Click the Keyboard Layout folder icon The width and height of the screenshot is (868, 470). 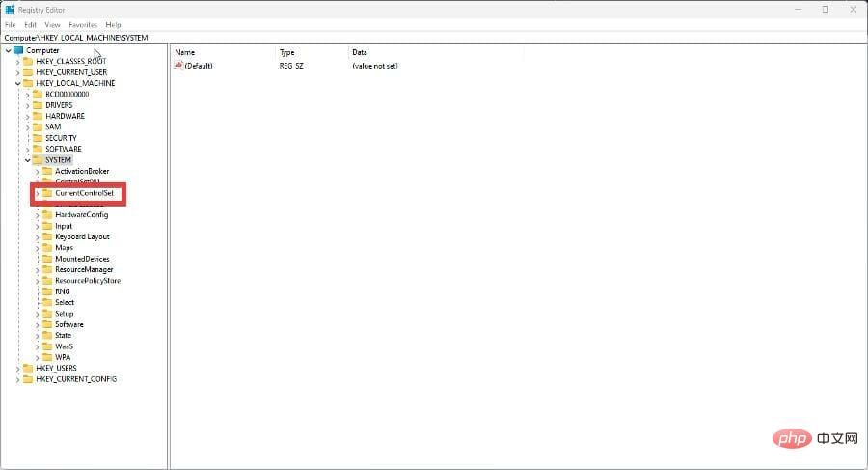(47, 236)
